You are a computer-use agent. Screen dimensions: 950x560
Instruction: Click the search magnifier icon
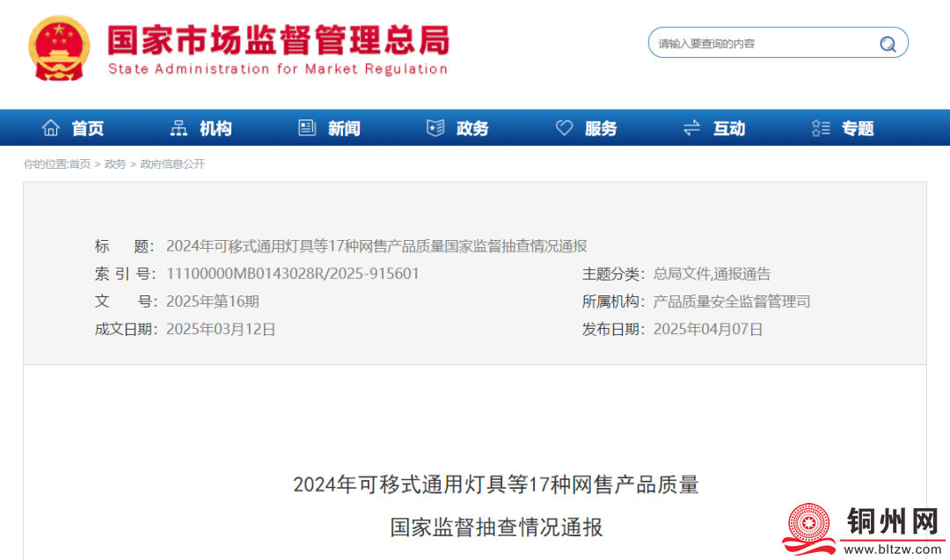[888, 44]
